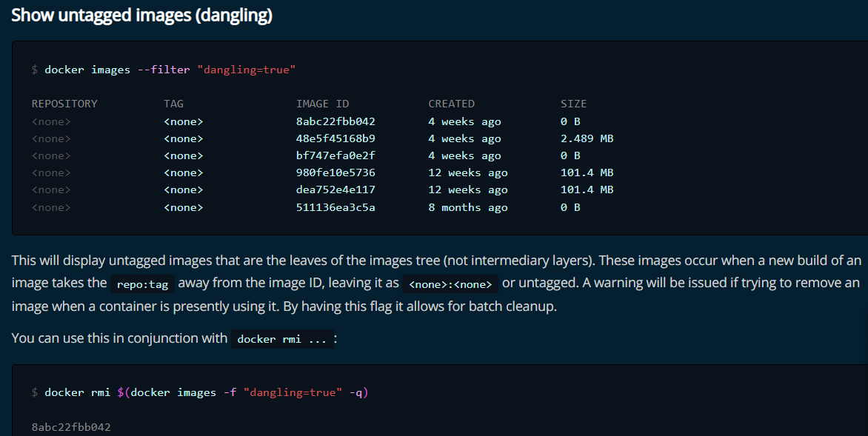Click image ID 980fe10e5736

[335, 173]
